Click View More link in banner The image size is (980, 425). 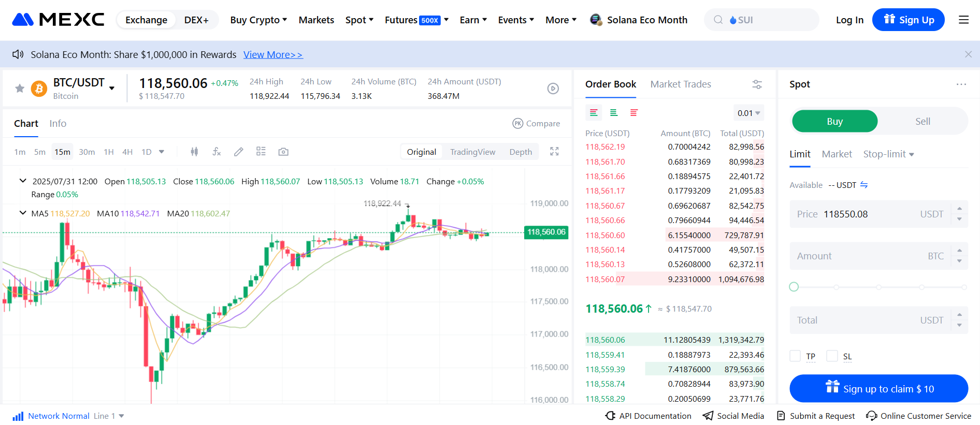click(x=273, y=54)
